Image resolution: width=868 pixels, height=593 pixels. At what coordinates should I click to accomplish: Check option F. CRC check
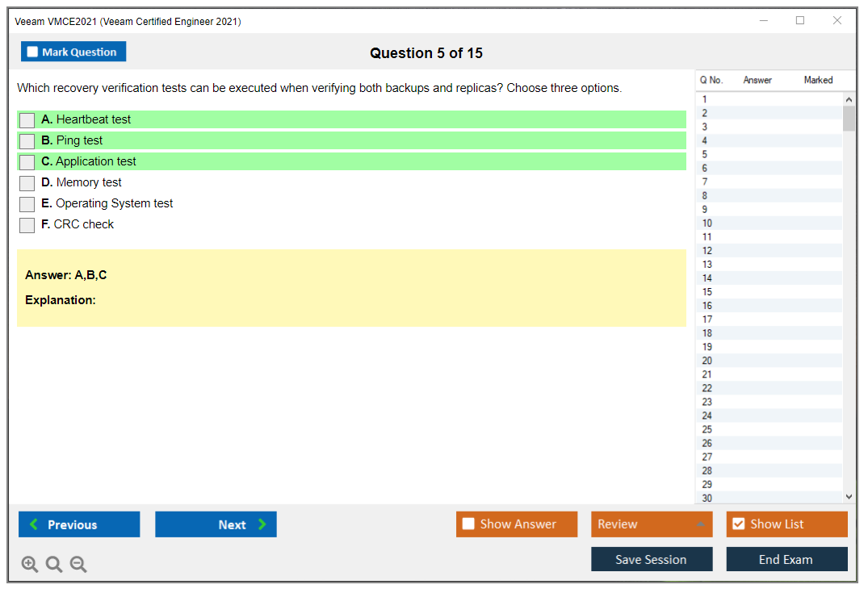click(x=27, y=225)
